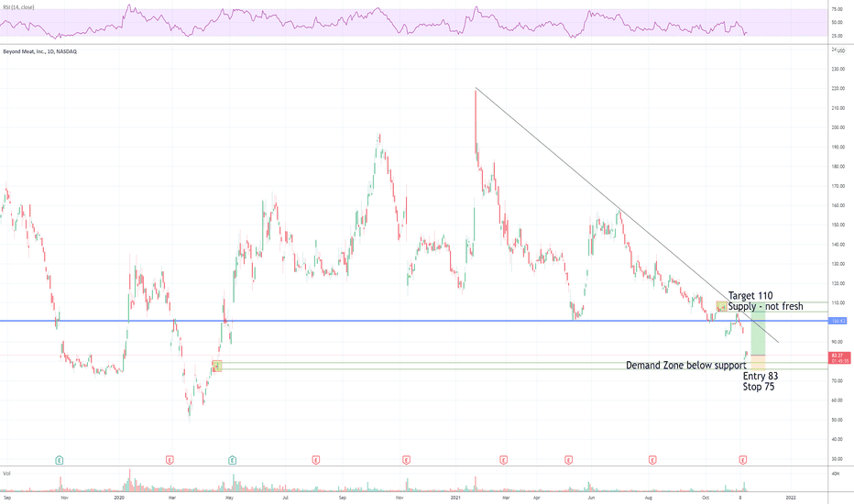Click the '2022' label on time axis
The height and width of the screenshot is (504, 854).
click(790, 498)
